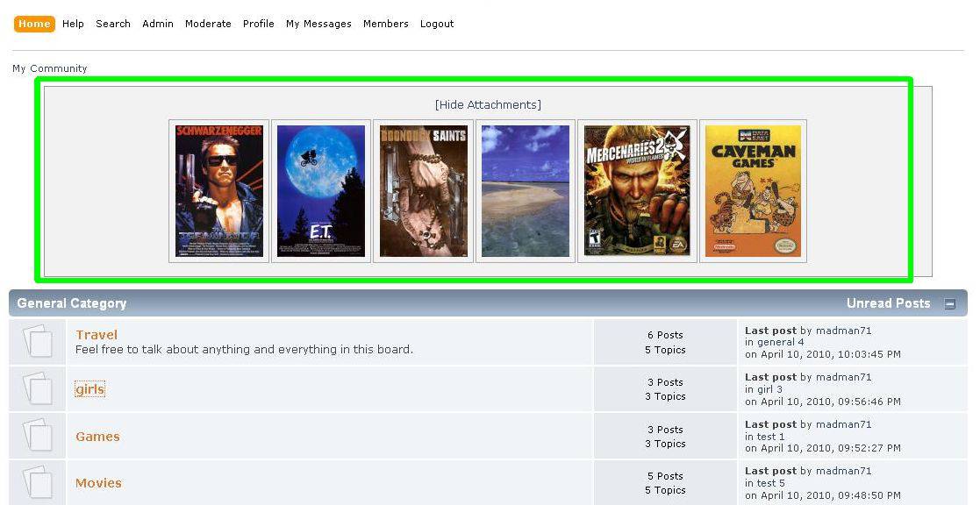The height and width of the screenshot is (505, 980).
Task: Click the date 'April 10, 2010, 09:48:50 PM'
Action: click(829, 495)
